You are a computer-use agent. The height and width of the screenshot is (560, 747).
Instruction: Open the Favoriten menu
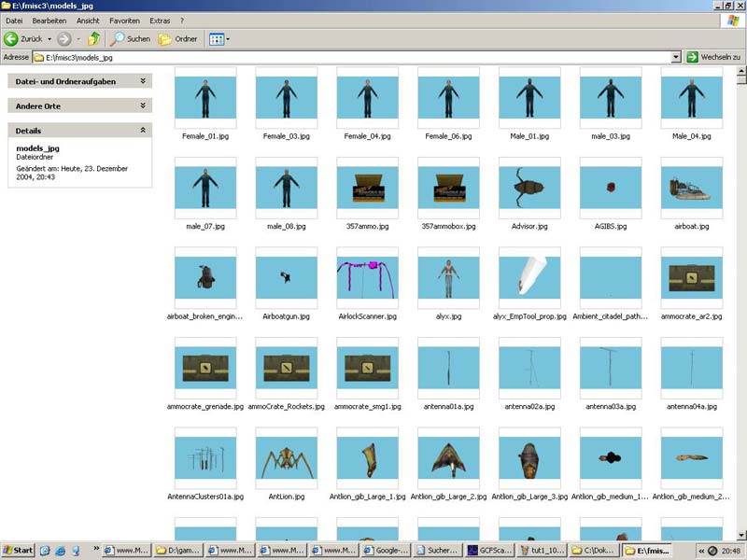(x=124, y=21)
